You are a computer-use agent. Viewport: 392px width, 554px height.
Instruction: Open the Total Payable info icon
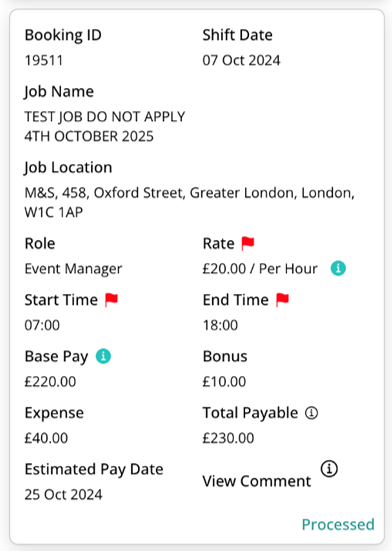(311, 412)
